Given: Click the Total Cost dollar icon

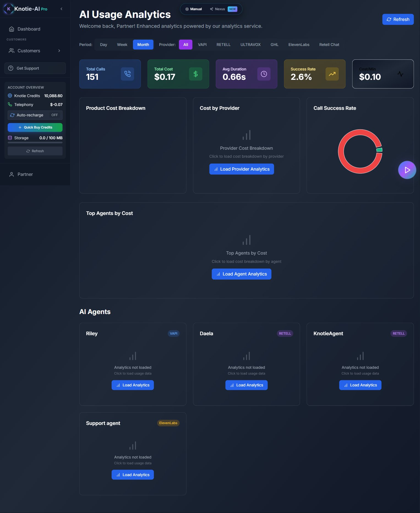Looking at the screenshot, I should [196, 74].
